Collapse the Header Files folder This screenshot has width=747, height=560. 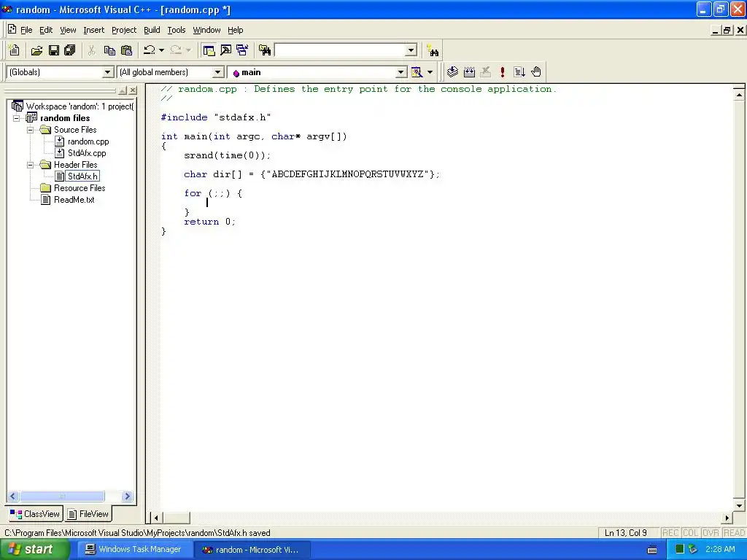(31, 165)
